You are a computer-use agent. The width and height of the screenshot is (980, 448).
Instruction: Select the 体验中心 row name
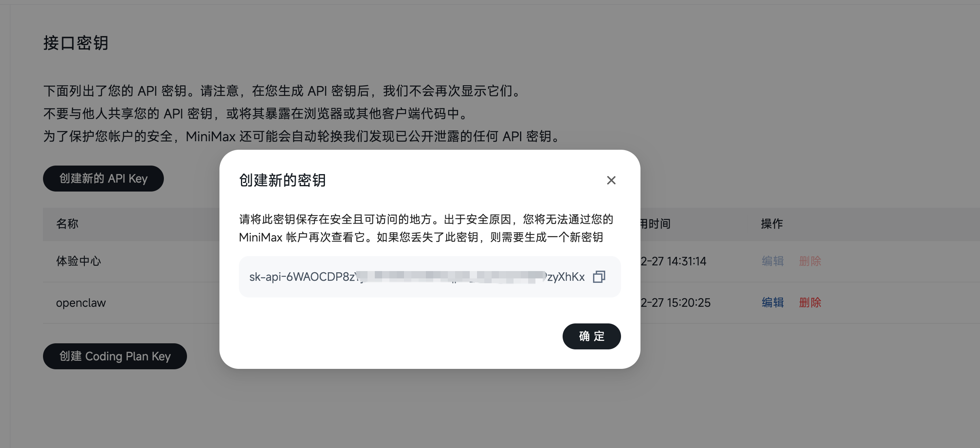click(x=79, y=261)
